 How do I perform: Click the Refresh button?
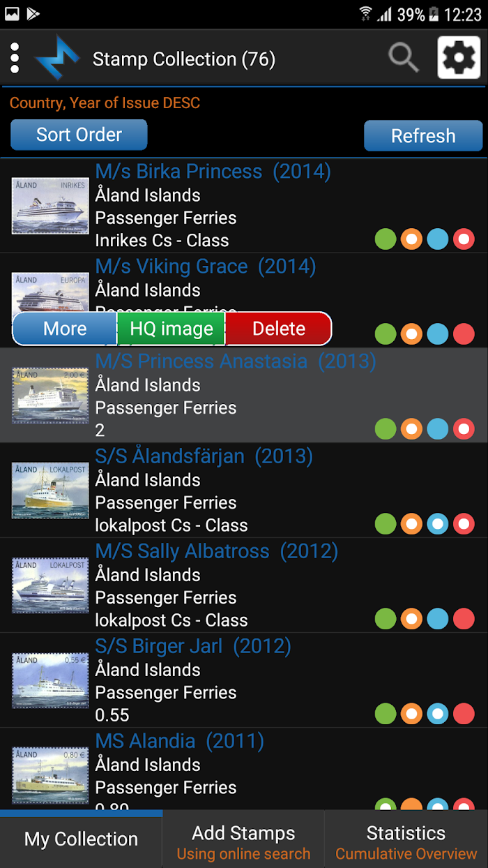click(423, 136)
